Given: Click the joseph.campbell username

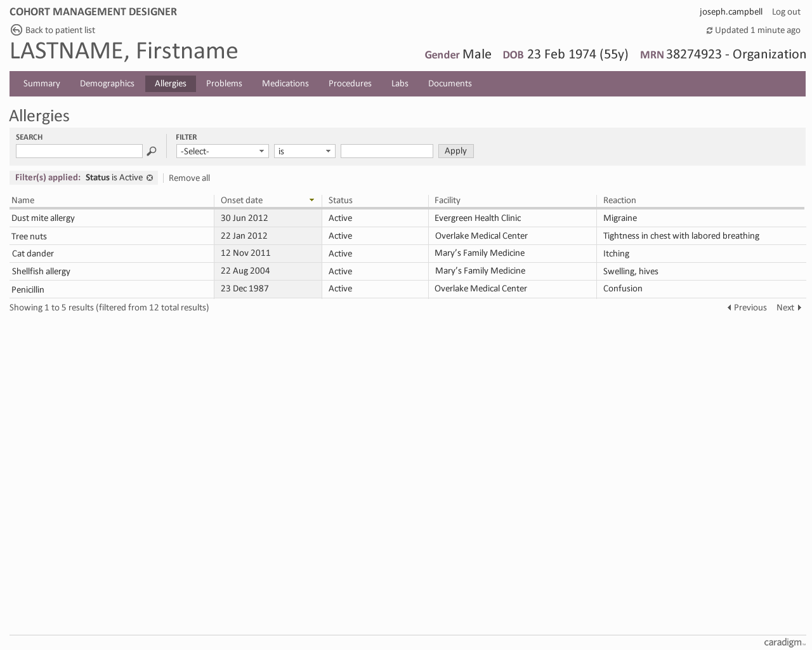Looking at the screenshot, I should tap(731, 12).
